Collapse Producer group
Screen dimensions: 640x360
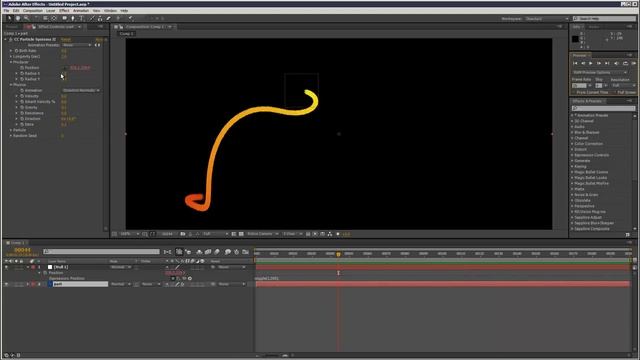click(11, 62)
